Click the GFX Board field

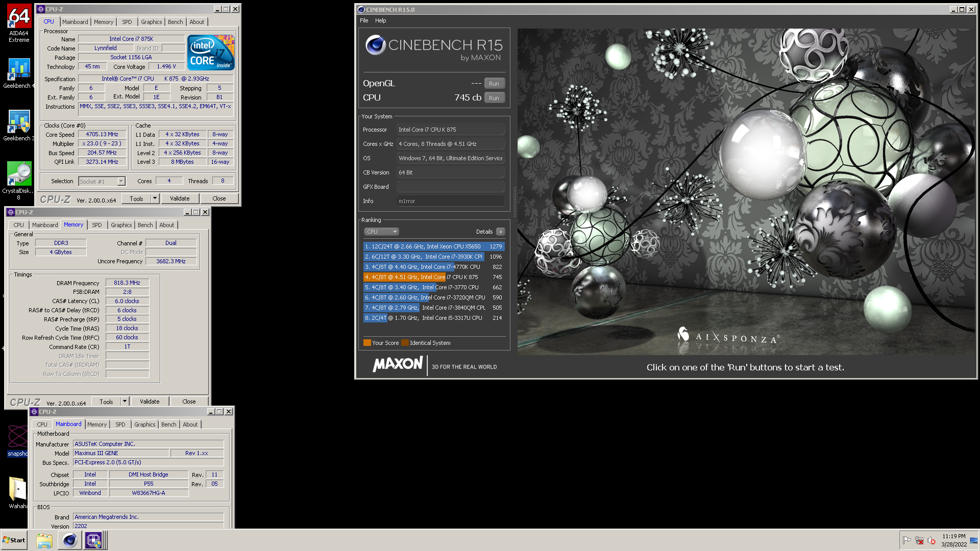pos(451,187)
